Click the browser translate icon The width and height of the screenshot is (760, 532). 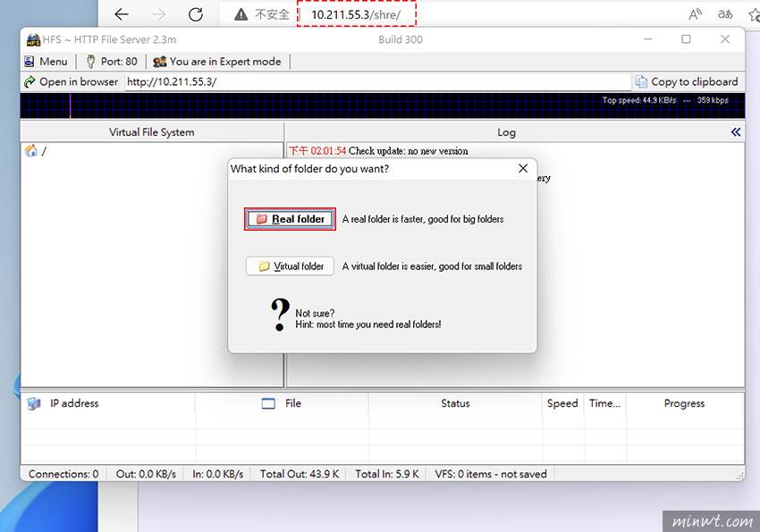725,14
